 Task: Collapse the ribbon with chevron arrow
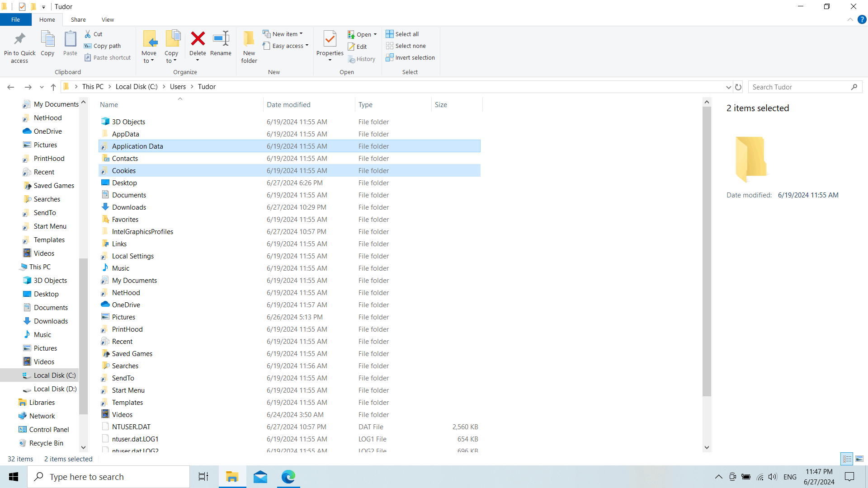[850, 19]
